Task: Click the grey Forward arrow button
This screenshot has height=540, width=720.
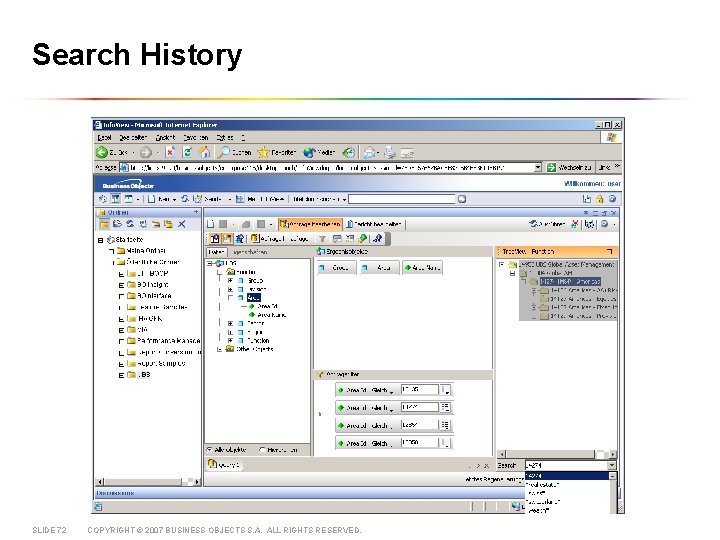Action: click(x=146, y=152)
